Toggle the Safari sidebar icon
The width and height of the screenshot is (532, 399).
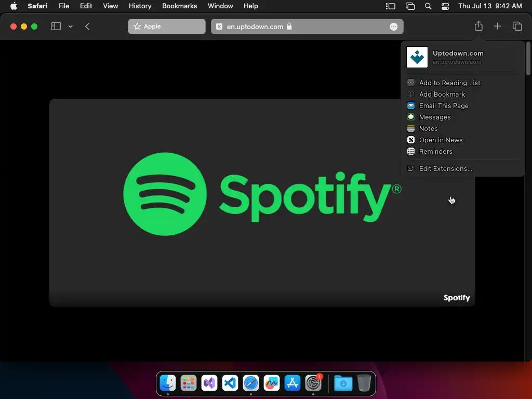click(x=56, y=26)
